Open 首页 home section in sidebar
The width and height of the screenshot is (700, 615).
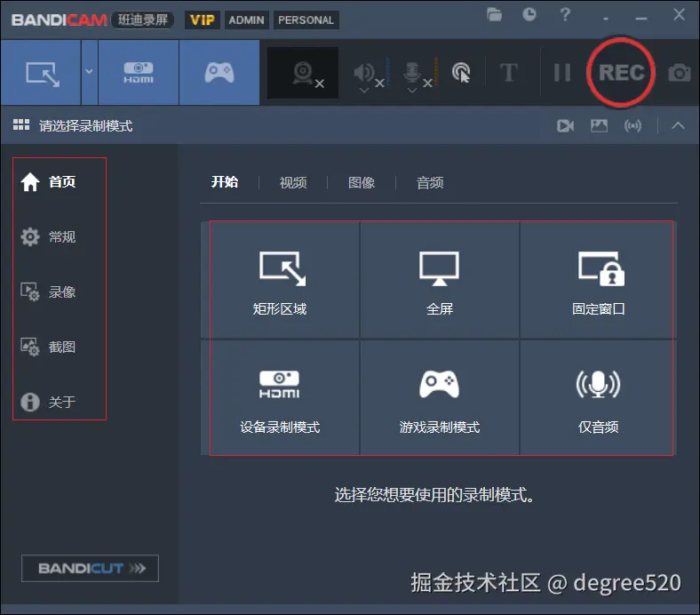point(49,182)
